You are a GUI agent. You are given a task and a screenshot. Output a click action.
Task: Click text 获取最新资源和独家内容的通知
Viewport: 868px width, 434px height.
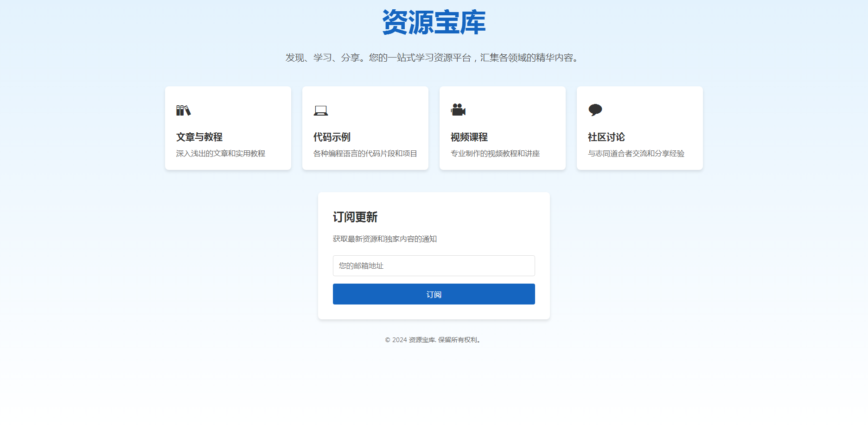[x=385, y=239]
